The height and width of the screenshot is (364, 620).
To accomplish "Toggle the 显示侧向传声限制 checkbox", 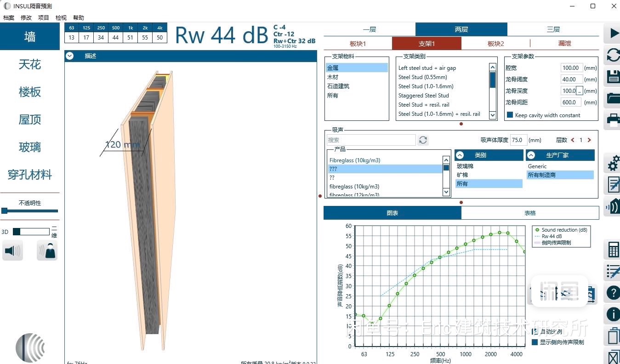I will [x=535, y=342].
